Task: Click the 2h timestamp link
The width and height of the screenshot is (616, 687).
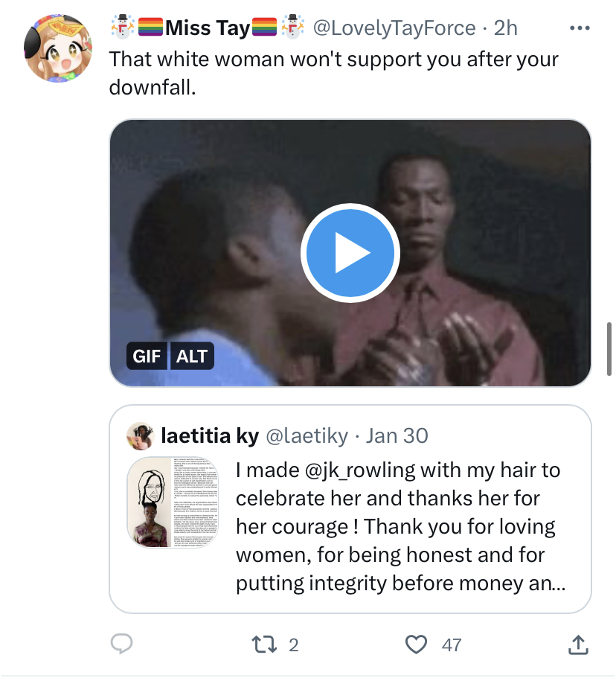Action: [x=506, y=28]
